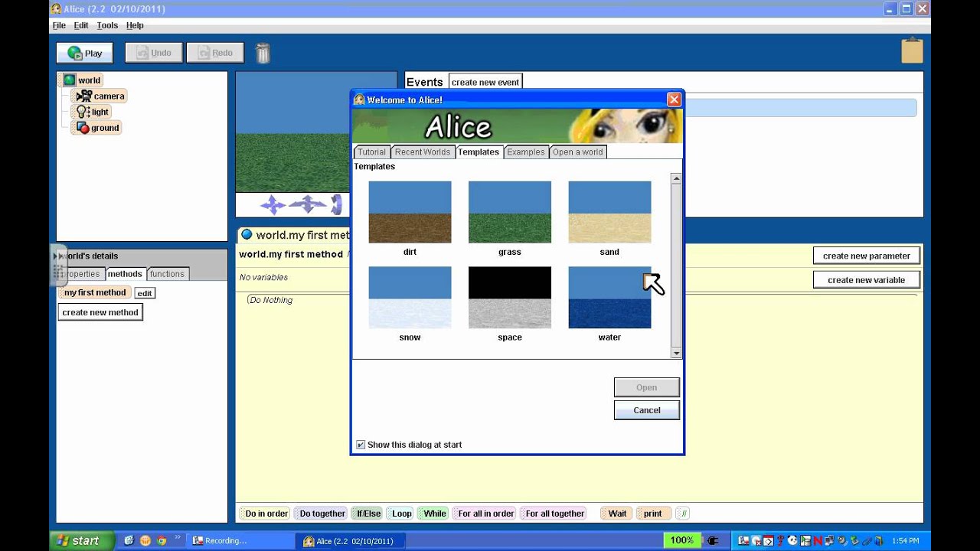Viewport: 980px width, 551px height.
Task: Select the ground object in the tree
Action: (x=97, y=128)
